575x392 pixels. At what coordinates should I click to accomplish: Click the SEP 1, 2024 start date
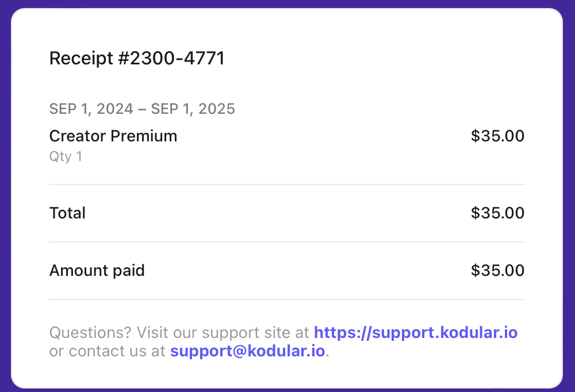coord(91,109)
